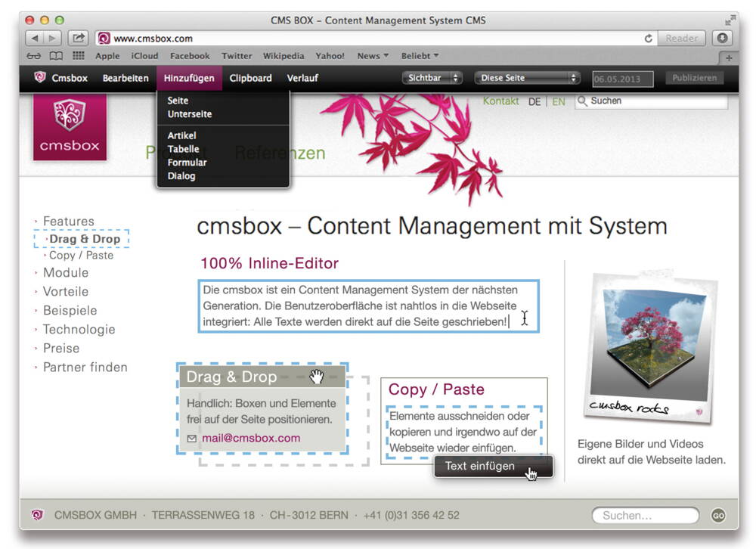Screen dimensions: 756x549
Task: Expand the News dropdown in the bookmarks bar
Action: click(x=373, y=55)
